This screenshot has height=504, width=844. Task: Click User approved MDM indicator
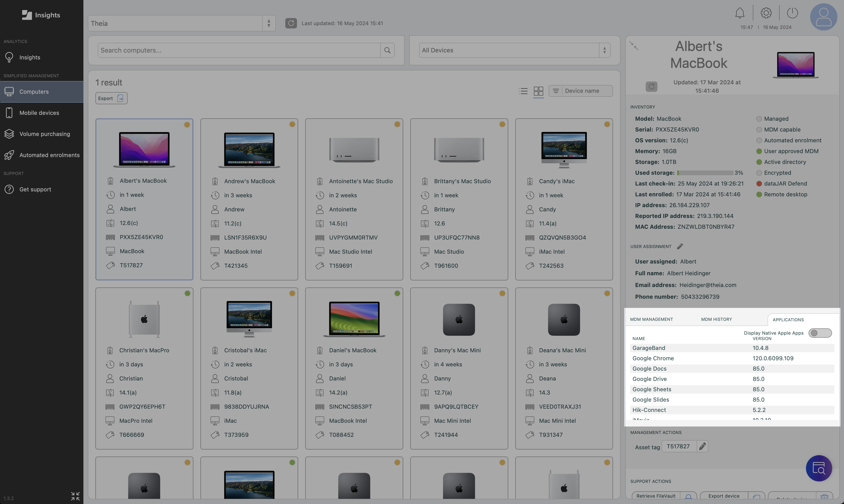759,151
